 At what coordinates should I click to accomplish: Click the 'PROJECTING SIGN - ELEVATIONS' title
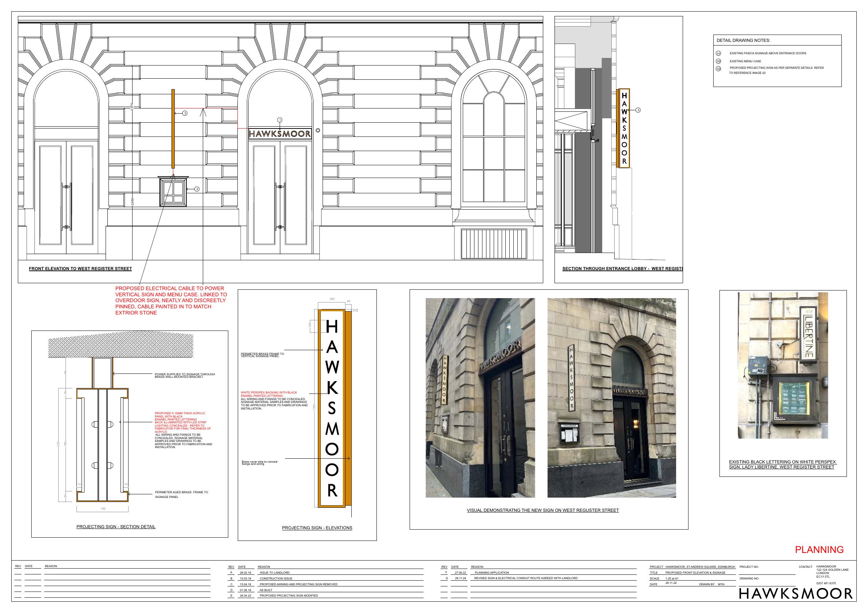point(317,527)
